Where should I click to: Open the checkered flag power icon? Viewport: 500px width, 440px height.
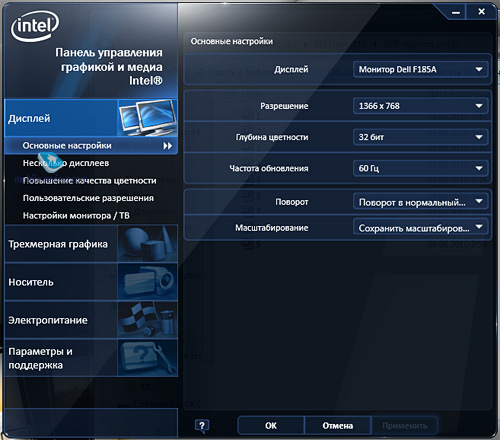pos(148,320)
